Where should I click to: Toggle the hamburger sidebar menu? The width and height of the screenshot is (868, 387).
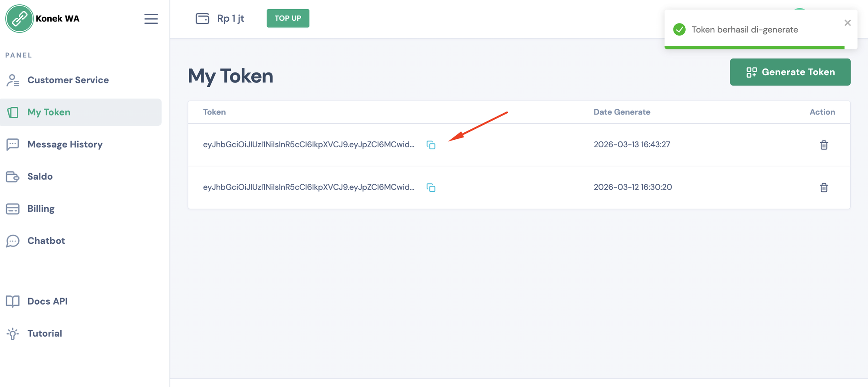click(x=151, y=19)
